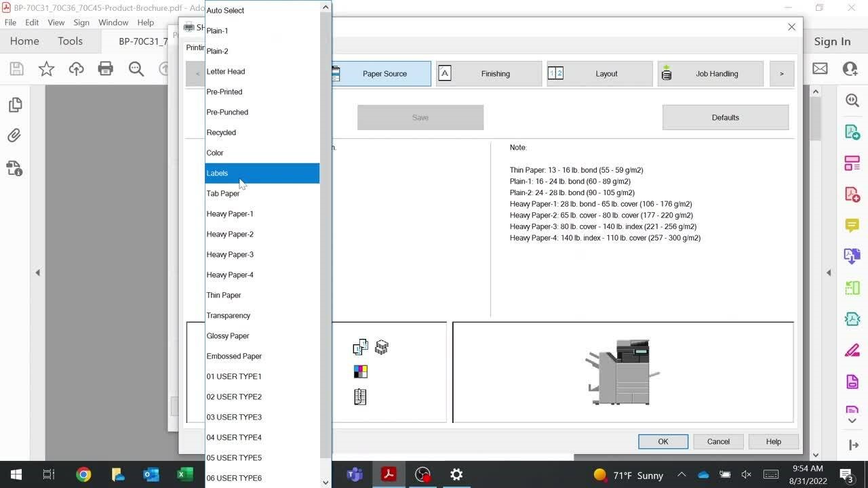Click the upload to cloud icon
Screen dimensions: 868x488
[x=76, y=68]
